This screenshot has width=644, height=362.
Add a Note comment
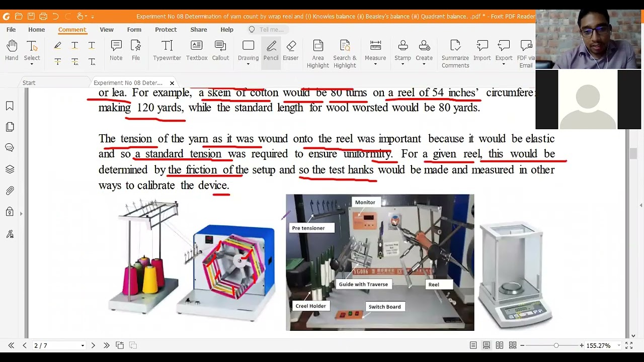(116, 51)
